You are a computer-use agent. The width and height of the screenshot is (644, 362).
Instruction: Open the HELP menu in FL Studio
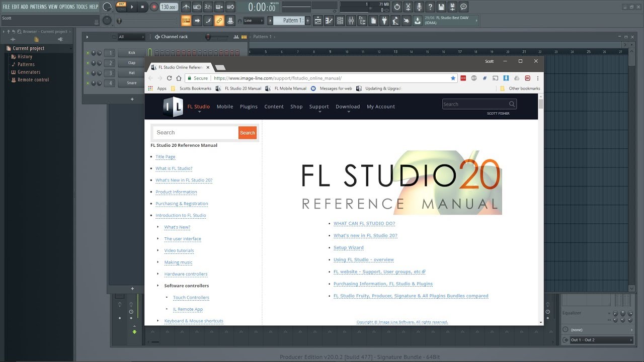click(x=94, y=7)
